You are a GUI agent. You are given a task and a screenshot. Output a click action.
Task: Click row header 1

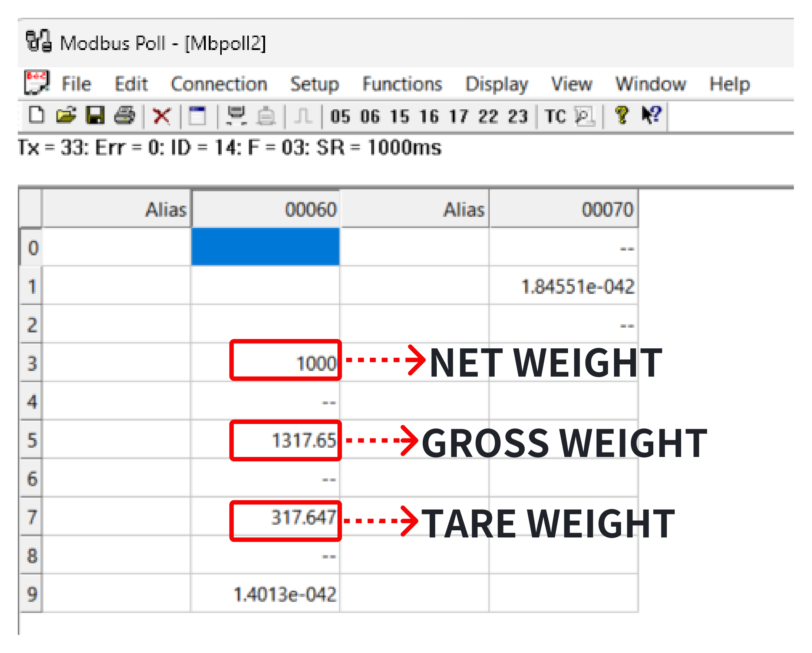click(31, 285)
